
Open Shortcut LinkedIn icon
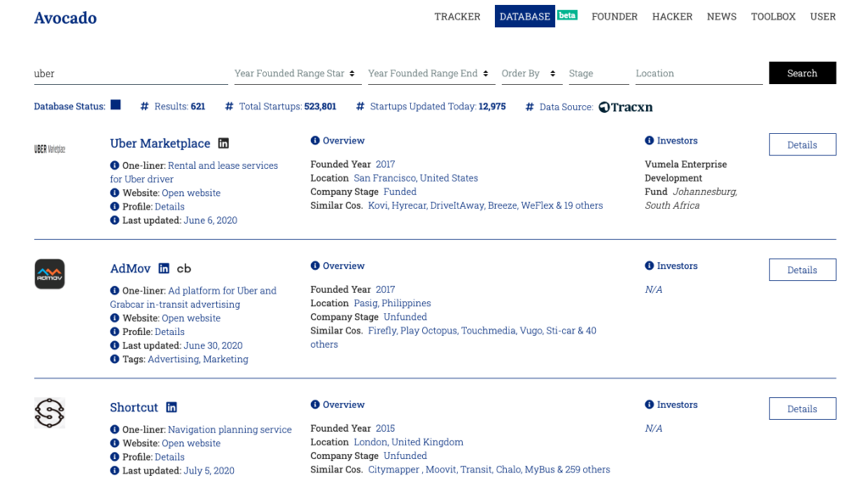pos(171,408)
